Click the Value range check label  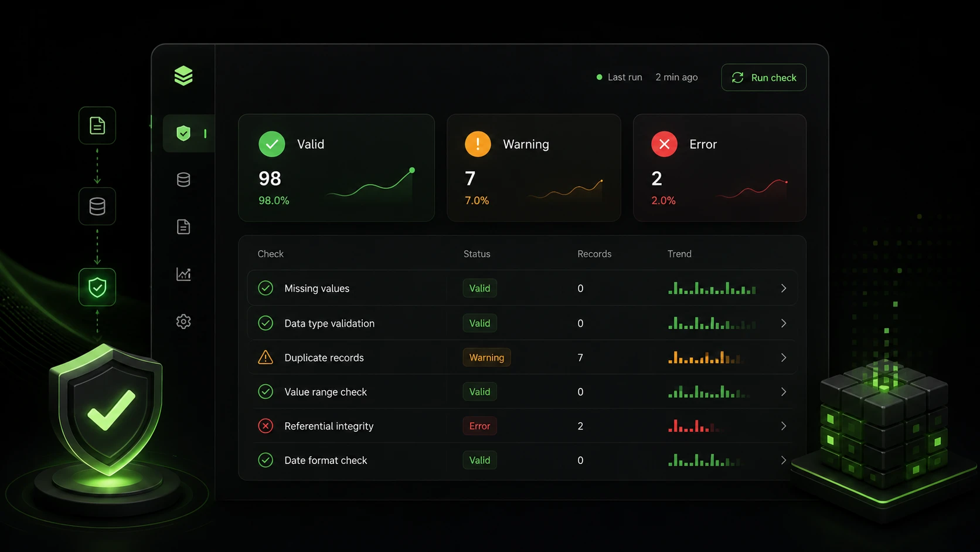(325, 392)
